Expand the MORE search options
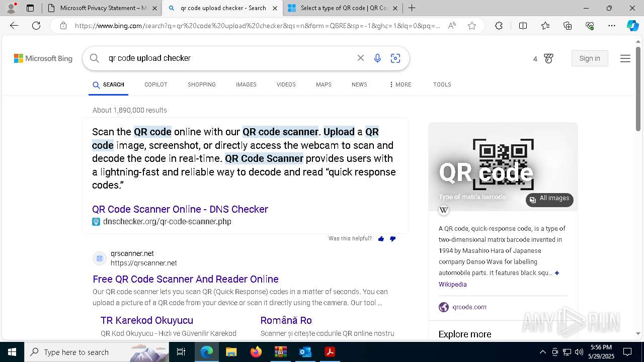Screen dimensions: 644x362 [x=400, y=84]
